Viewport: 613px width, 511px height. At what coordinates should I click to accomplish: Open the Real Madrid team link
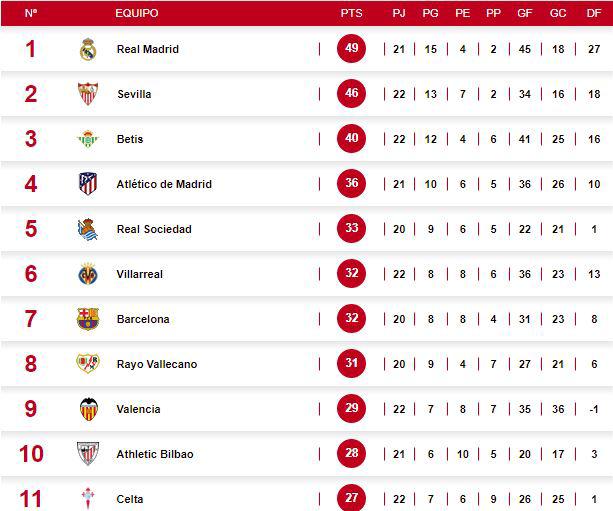(148, 49)
